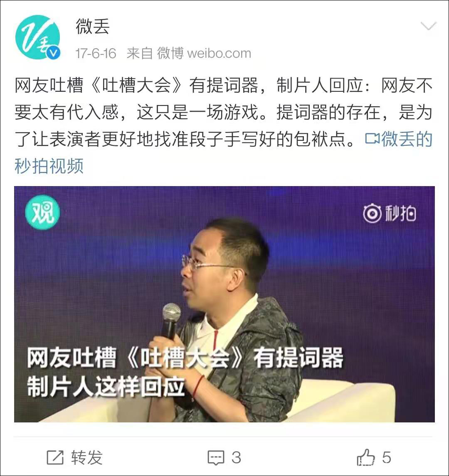Click the green 观 logo badge
This screenshot has height=476, width=449.
[x=42, y=213]
